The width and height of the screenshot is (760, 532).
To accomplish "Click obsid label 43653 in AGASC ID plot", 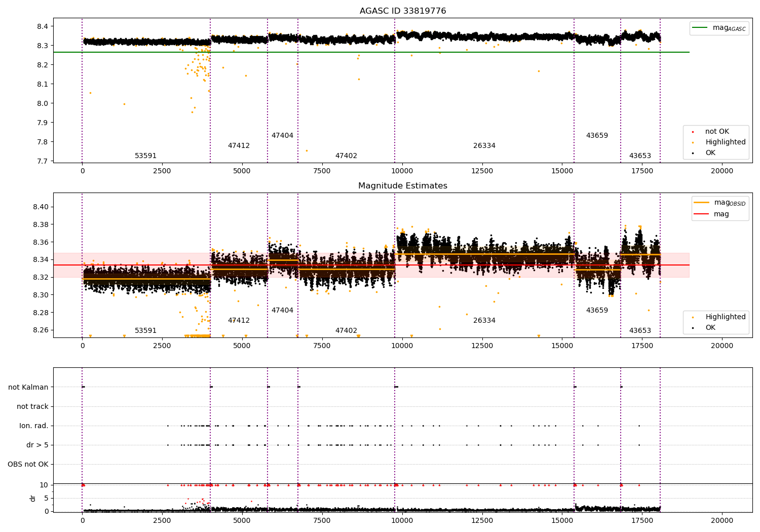I will point(640,156).
